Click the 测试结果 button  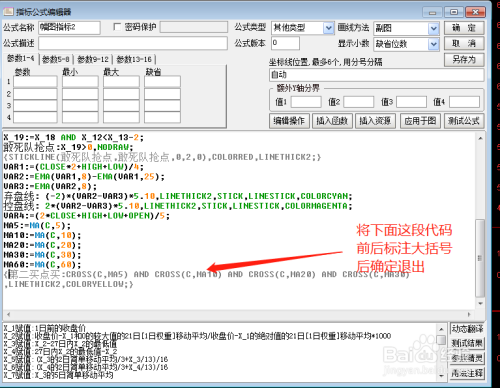point(467,343)
